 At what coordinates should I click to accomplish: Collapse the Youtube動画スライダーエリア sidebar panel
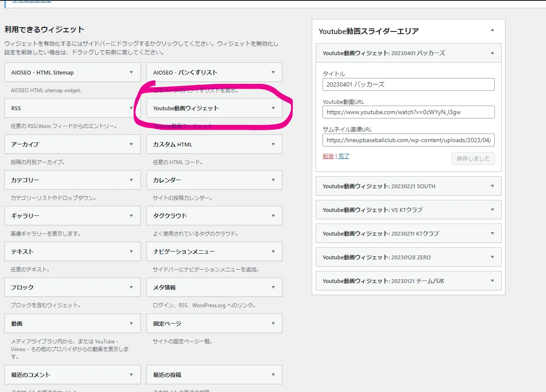[x=493, y=30]
